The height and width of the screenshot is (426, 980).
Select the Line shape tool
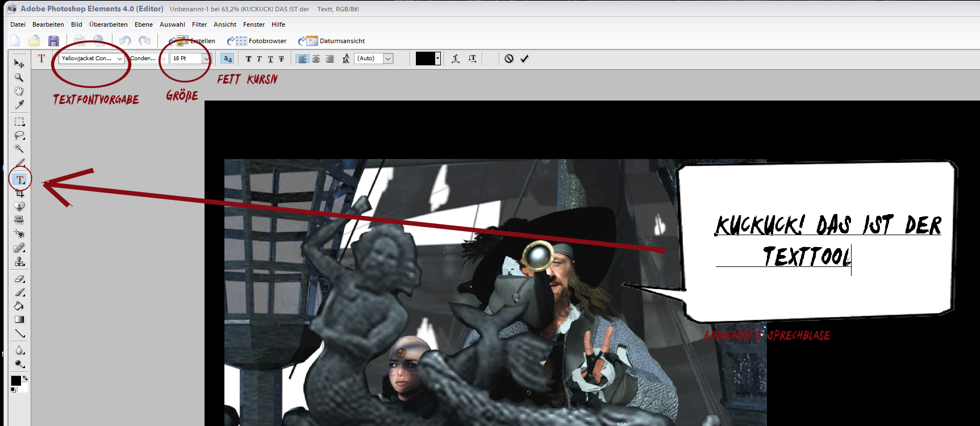[x=19, y=333]
